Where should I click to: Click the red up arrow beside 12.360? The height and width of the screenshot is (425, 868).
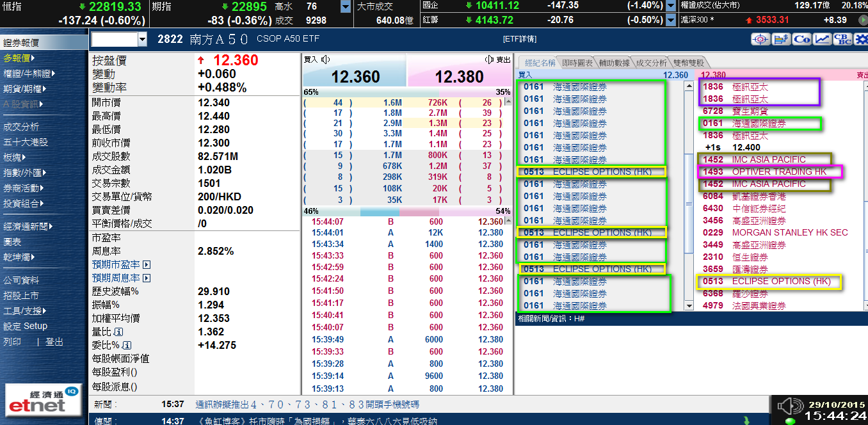click(x=201, y=61)
